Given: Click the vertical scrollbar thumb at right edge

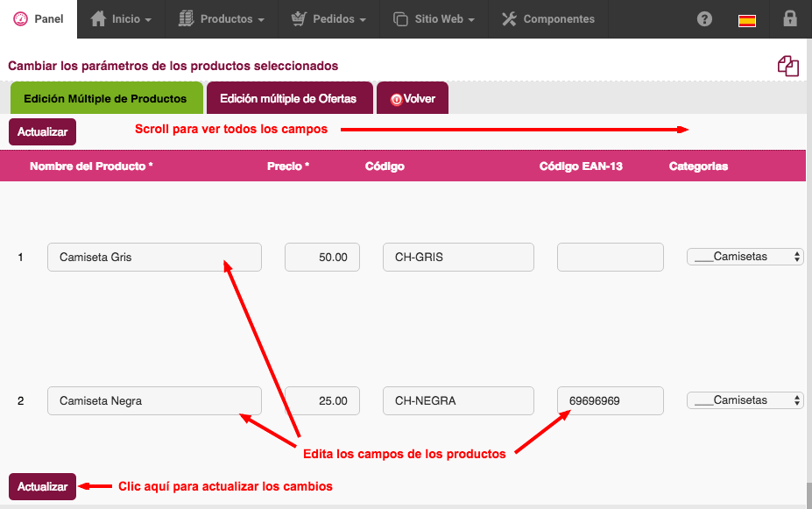Looking at the screenshot, I should [x=808, y=494].
